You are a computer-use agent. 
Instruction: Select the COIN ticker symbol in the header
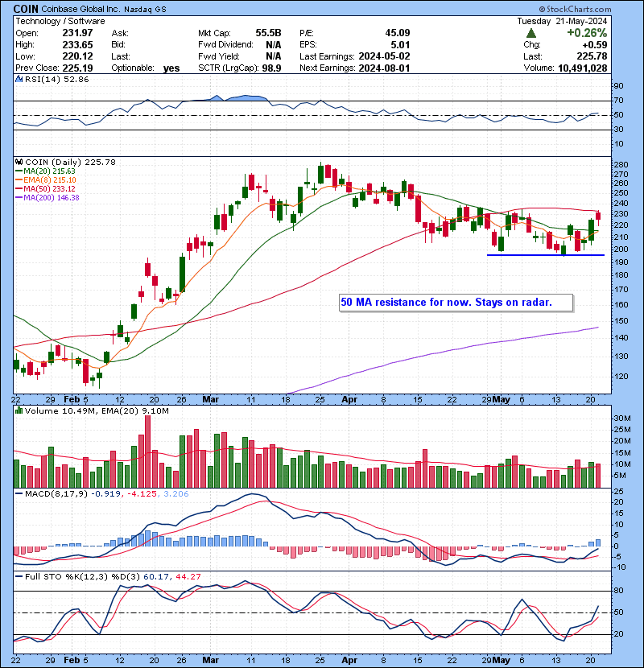click(26, 9)
